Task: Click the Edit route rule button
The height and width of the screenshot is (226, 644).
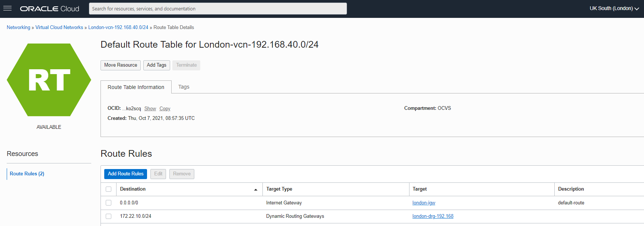Action: [158, 174]
